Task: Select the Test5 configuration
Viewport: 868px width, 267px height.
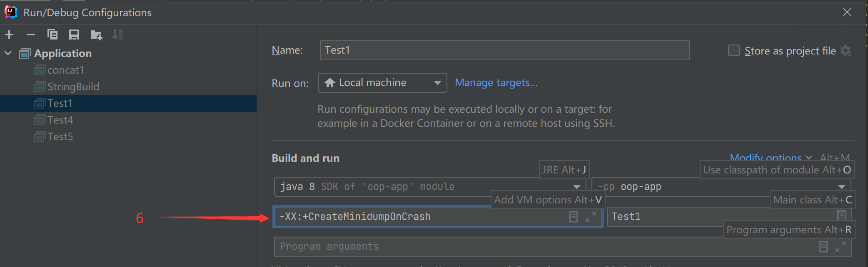Action: (60, 137)
